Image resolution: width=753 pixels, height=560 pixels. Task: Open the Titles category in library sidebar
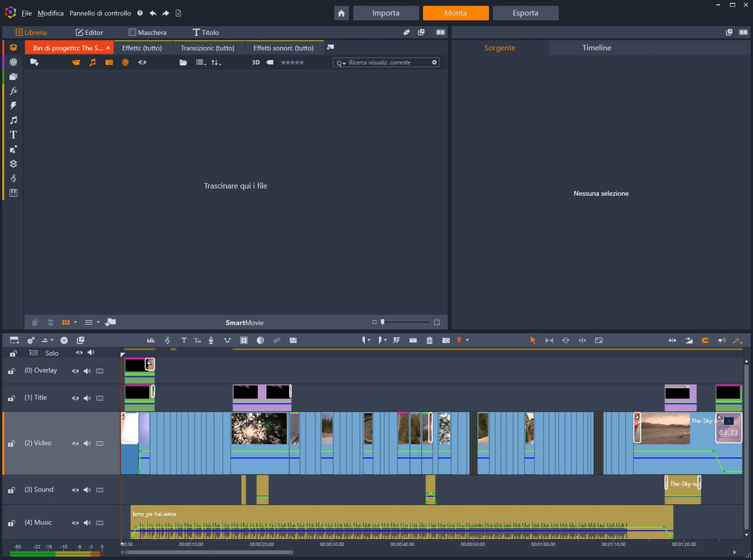pos(13,135)
